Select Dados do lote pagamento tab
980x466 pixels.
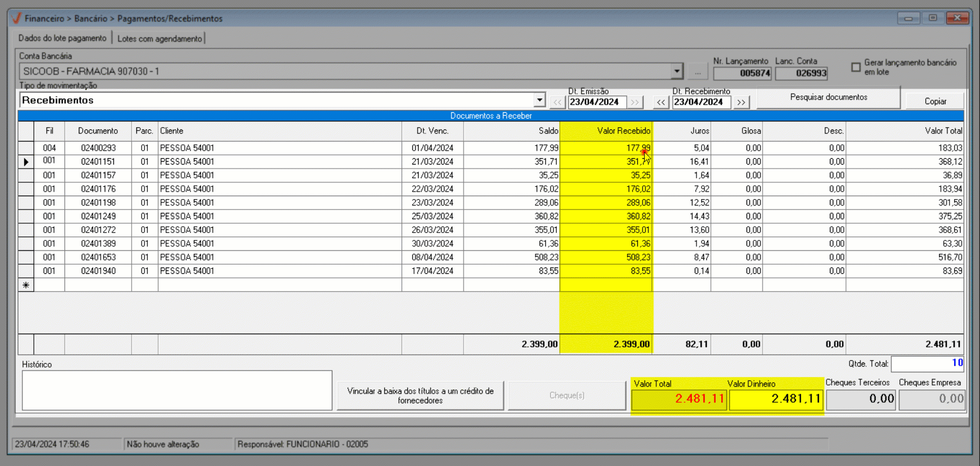tap(62, 38)
